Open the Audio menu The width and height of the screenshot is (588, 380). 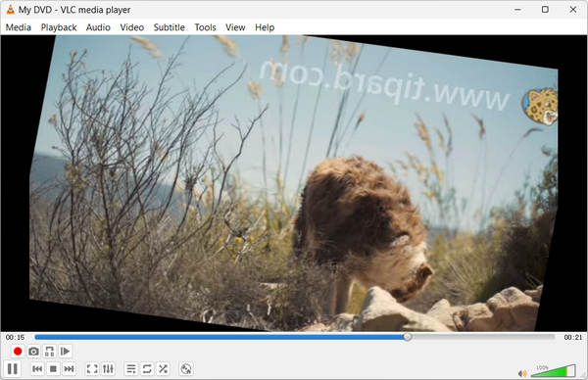(98, 27)
